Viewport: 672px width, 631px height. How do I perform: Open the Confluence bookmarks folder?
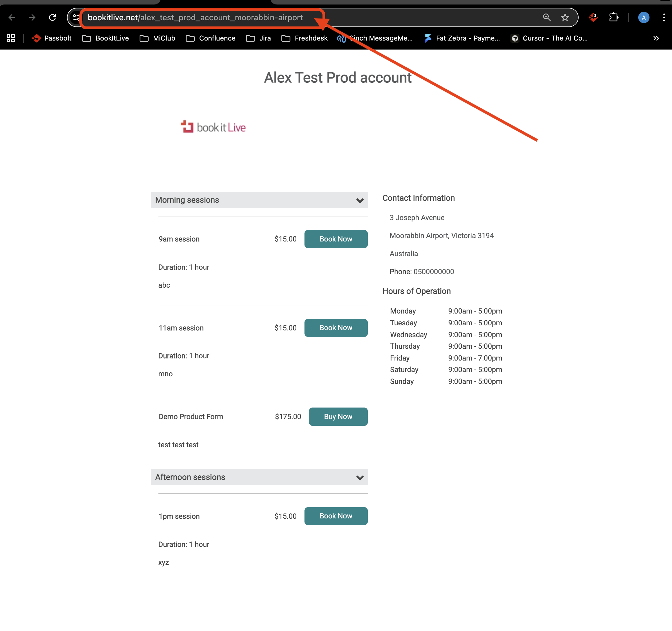pos(210,38)
